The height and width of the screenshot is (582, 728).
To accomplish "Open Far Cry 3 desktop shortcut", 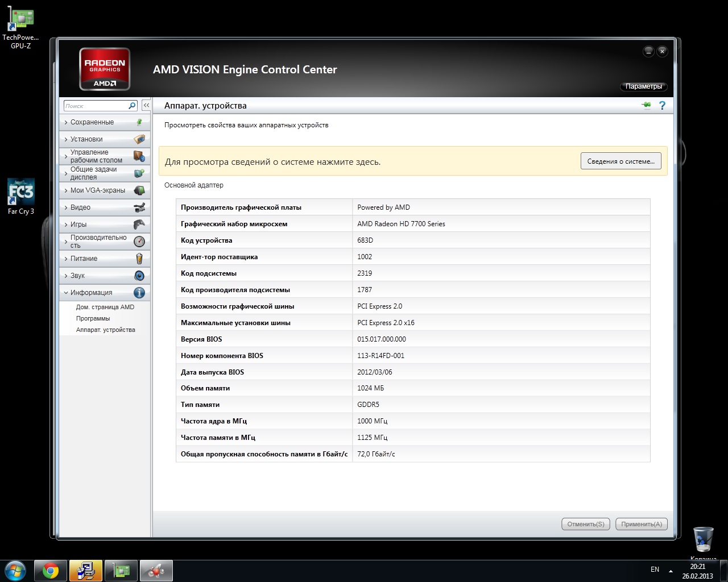I will 21,197.
